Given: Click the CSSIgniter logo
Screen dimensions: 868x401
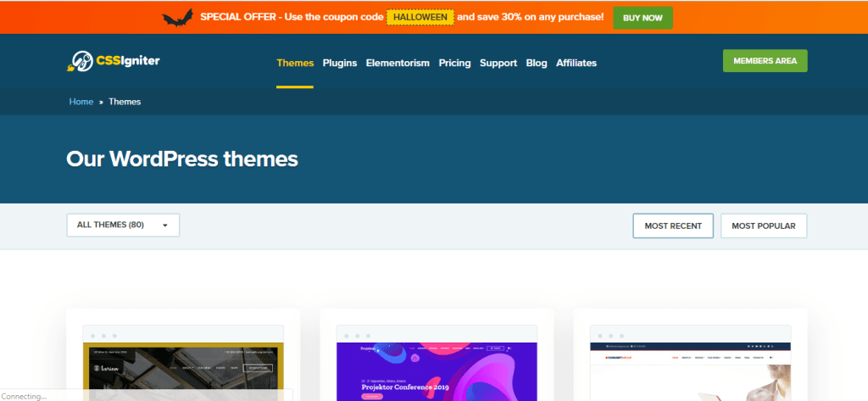Looking at the screenshot, I should coord(114,62).
